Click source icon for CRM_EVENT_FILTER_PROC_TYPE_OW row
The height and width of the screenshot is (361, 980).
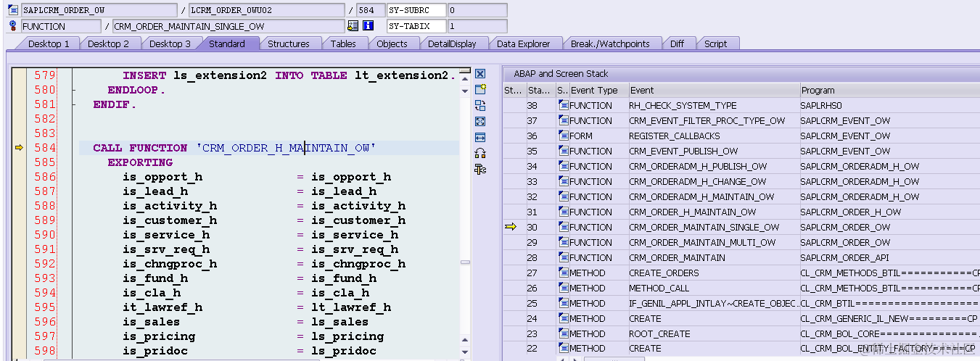564,121
